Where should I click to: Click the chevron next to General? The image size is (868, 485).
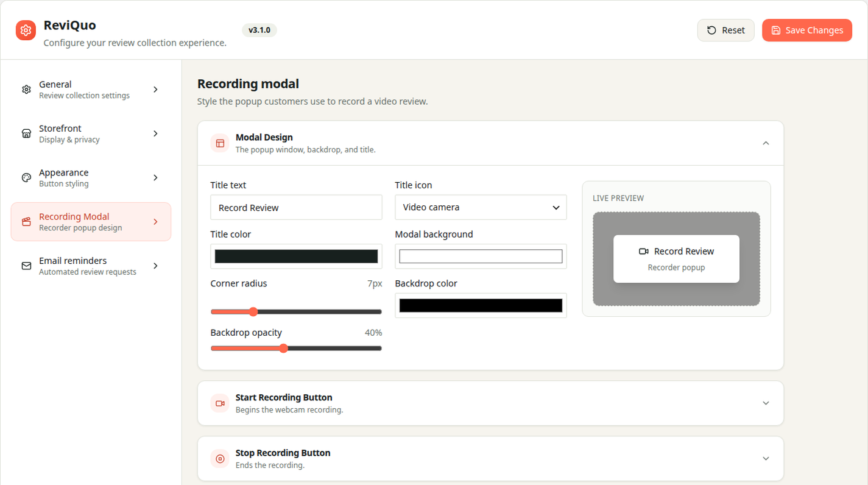point(155,90)
